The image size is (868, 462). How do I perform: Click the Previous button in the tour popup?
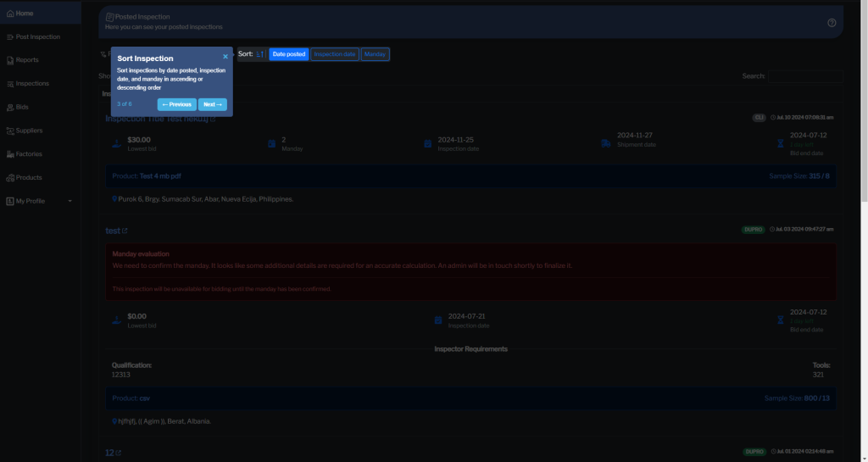pyautogui.click(x=176, y=104)
